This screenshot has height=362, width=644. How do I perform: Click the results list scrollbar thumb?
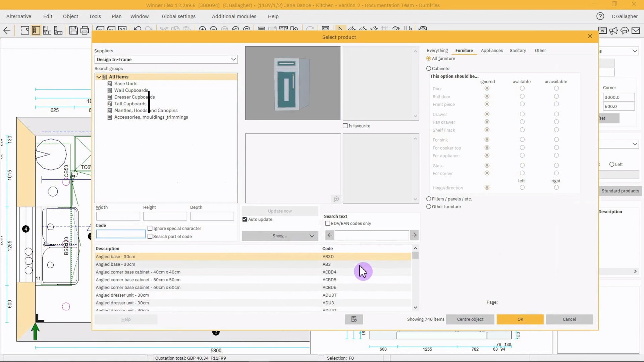(x=415, y=256)
